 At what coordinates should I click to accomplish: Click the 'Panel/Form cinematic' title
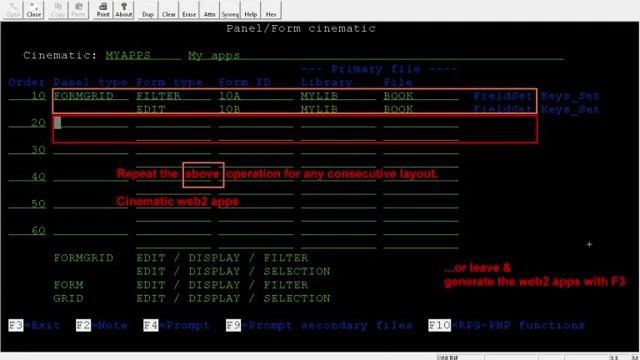click(x=301, y=29)
